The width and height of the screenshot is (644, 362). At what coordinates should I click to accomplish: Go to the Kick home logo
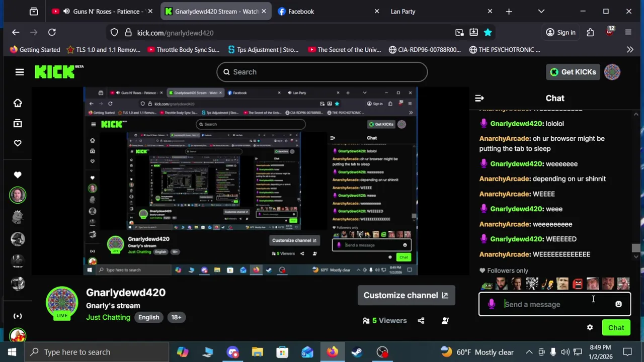coord(58,72)
